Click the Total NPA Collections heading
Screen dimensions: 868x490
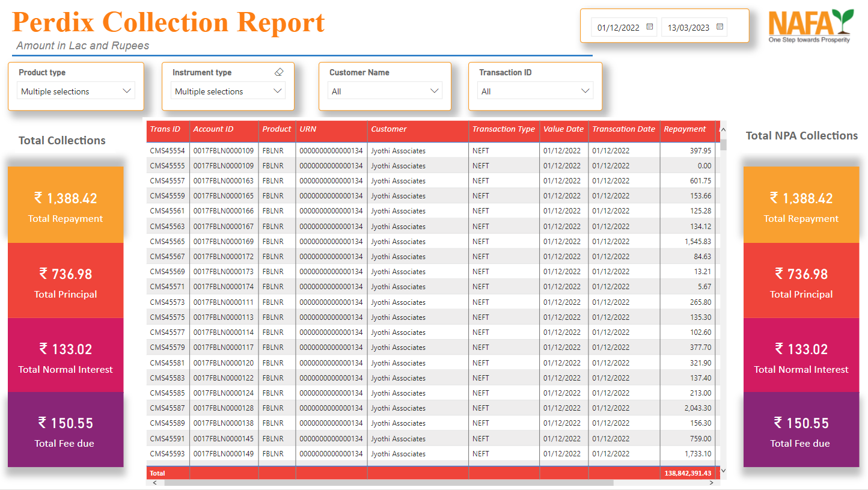pyautogui.click(x=802, y=136)
